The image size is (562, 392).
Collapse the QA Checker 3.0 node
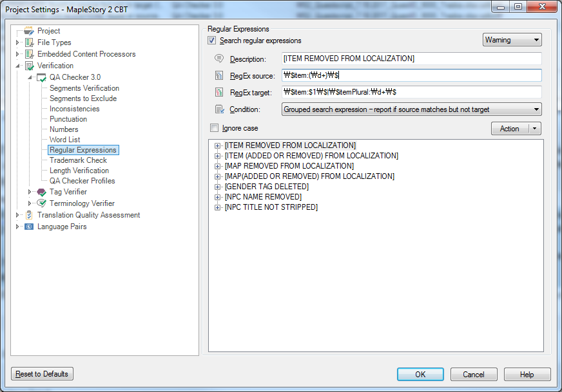[30, 77]
